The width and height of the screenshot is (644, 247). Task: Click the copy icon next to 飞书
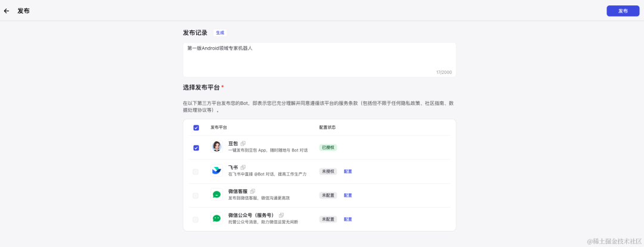click(x=243, y=167)
